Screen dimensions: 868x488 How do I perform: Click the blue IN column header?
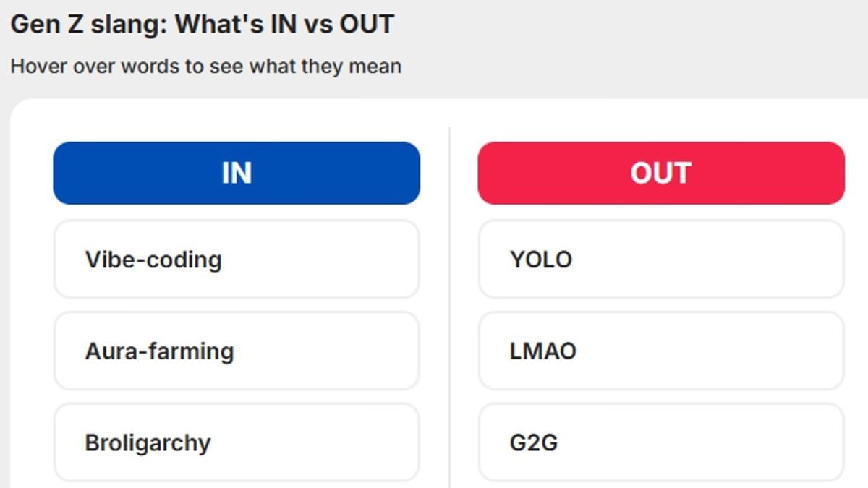[237, 174]
